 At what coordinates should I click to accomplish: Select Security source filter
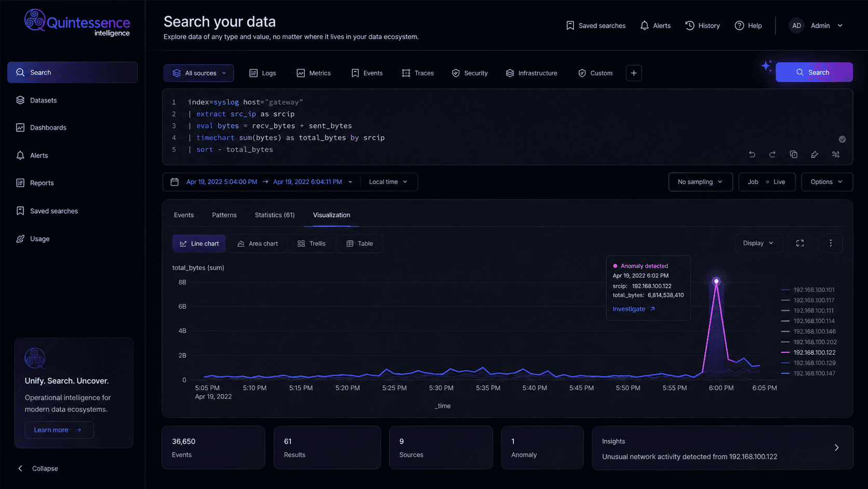pos(470,73)
